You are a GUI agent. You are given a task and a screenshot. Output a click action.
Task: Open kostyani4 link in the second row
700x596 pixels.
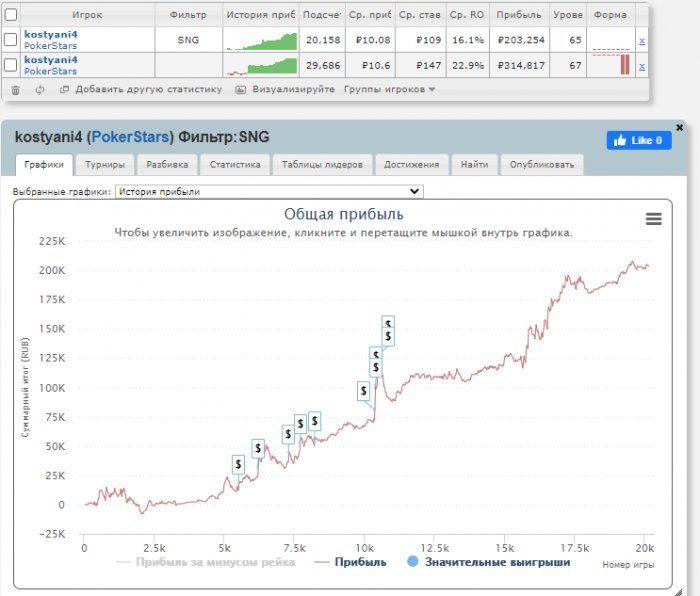(x=50, y=60)
